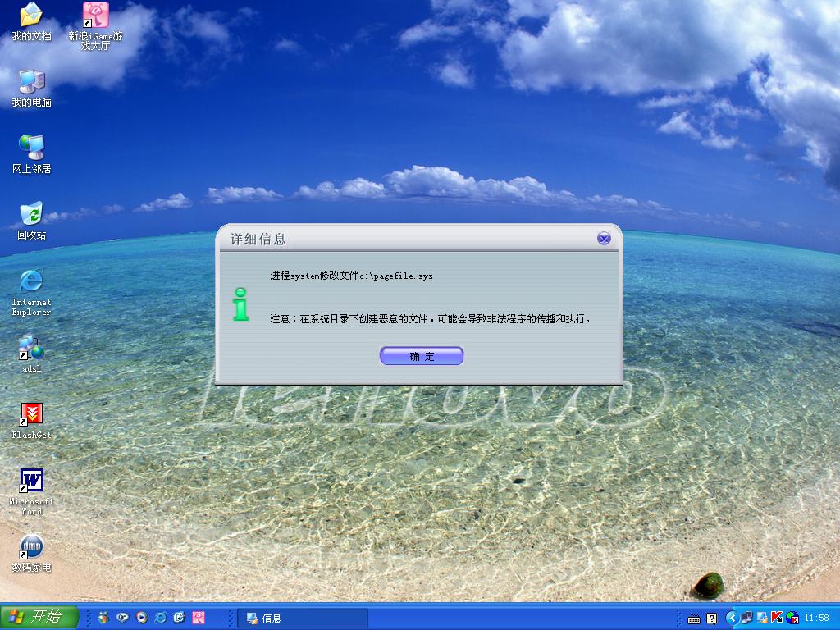Expand hidden tray icons with the arrow

732,619
